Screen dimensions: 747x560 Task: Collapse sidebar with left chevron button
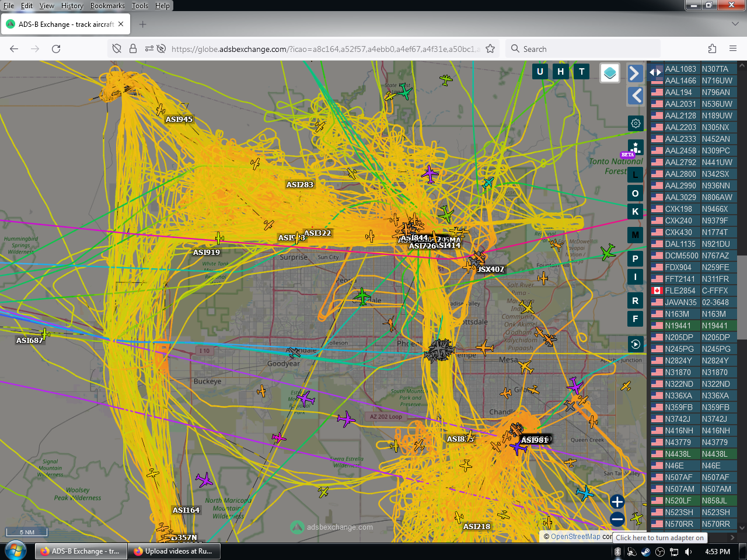[635, 96]
